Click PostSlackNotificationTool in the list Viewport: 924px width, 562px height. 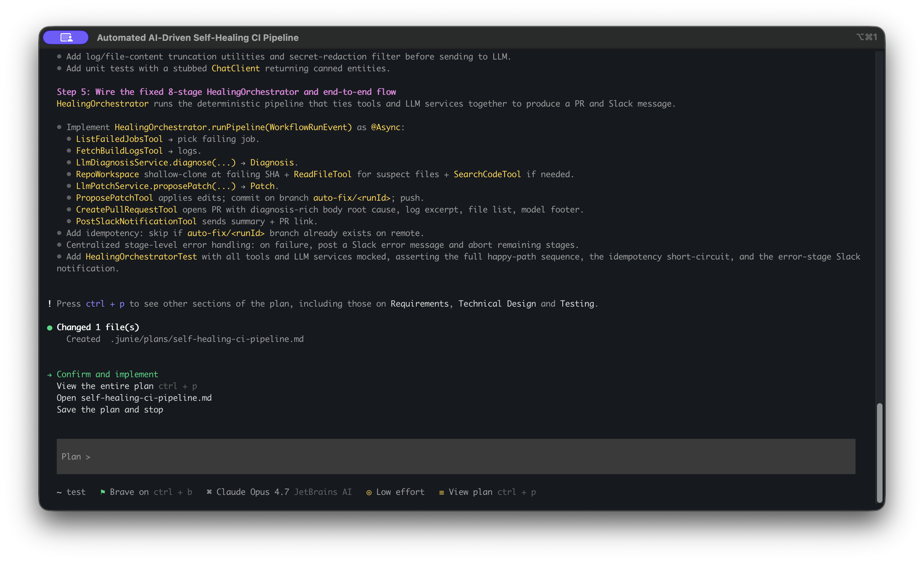coord(136,221)
